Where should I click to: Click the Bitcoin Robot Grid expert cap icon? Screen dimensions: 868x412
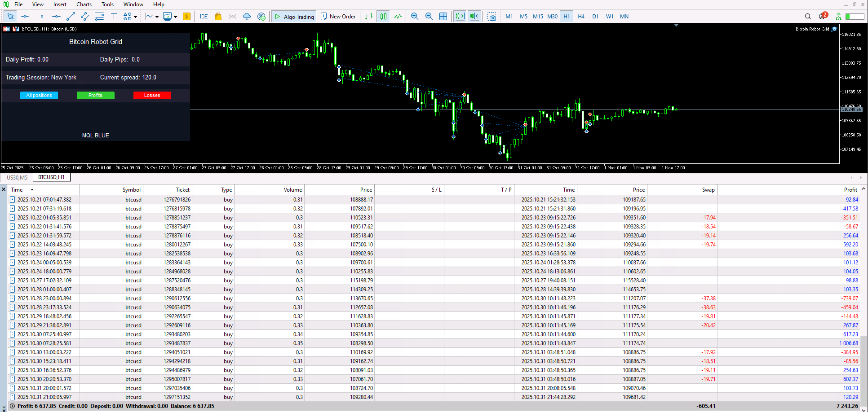pyautogui.click(x=834, y=29)
